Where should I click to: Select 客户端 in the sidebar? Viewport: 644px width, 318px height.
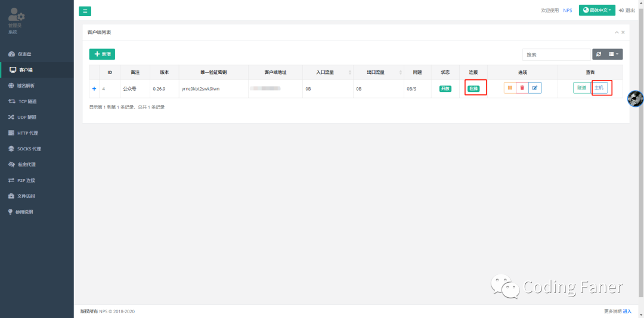tap(37, 70)
